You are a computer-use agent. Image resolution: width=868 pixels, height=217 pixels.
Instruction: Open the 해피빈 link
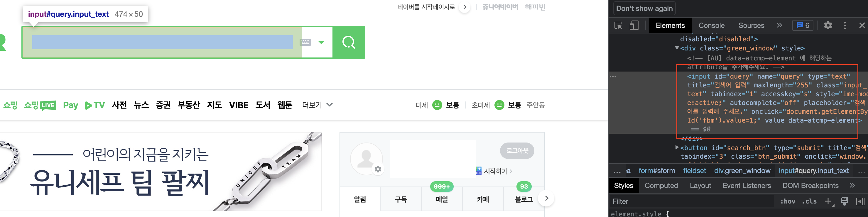pos(535,7)
